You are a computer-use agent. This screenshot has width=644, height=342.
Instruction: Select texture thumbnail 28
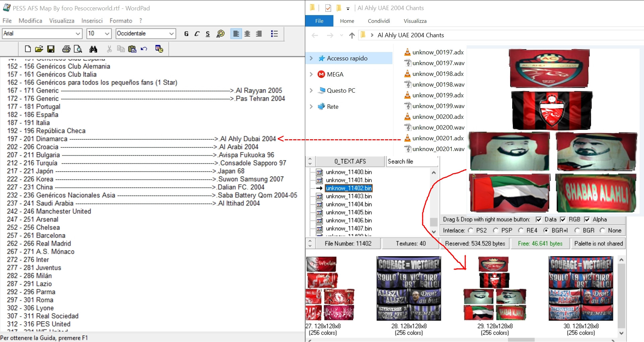click(409, 288)
